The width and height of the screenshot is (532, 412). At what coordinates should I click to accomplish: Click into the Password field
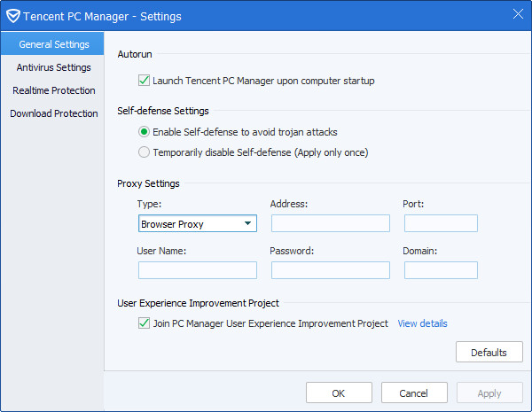point(330,270)
